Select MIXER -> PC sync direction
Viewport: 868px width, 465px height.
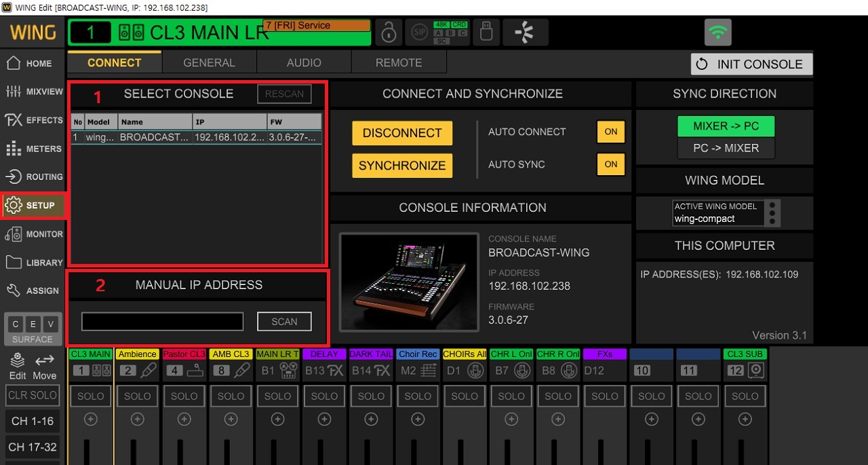coord(726,126)
